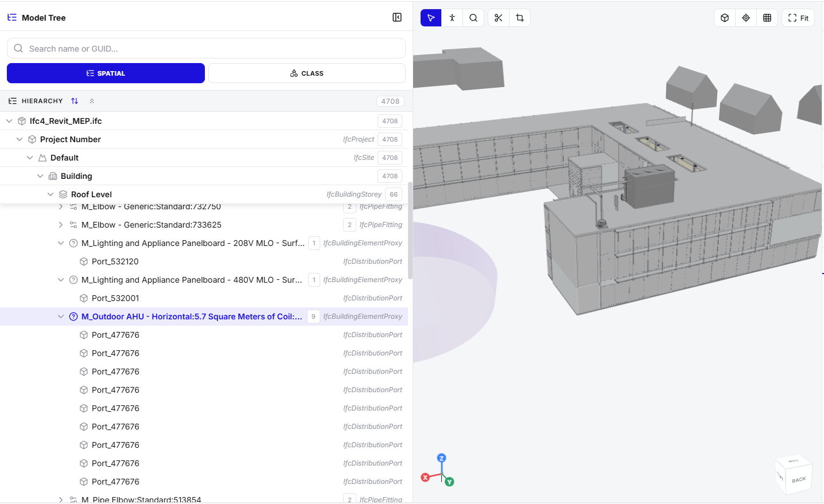Open the magnifier search tool
Screen dimensions: 824x504
[473, 18]
